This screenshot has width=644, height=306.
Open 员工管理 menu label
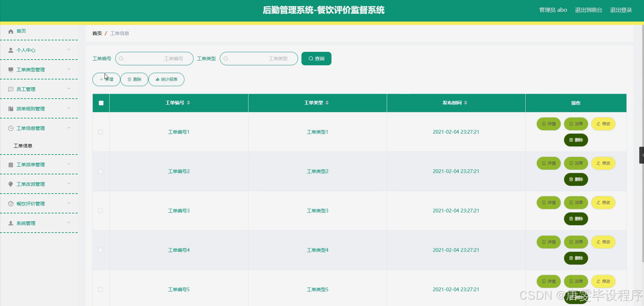point(26,89)
